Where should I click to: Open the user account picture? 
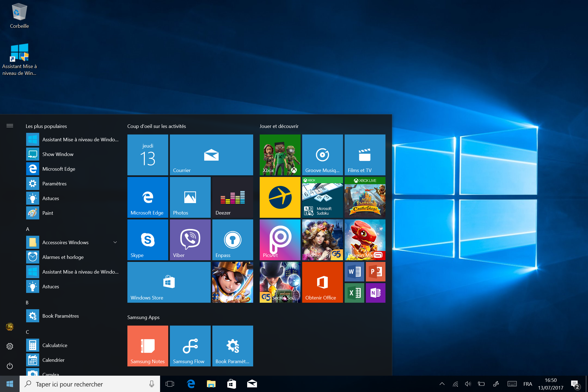point(10,326)
